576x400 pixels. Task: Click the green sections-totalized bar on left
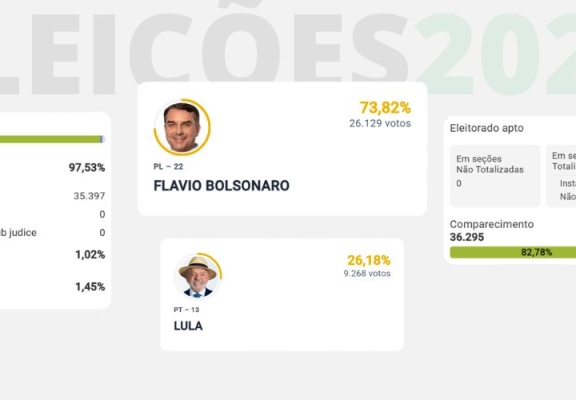pyautogui.click(x=52, y=139)
